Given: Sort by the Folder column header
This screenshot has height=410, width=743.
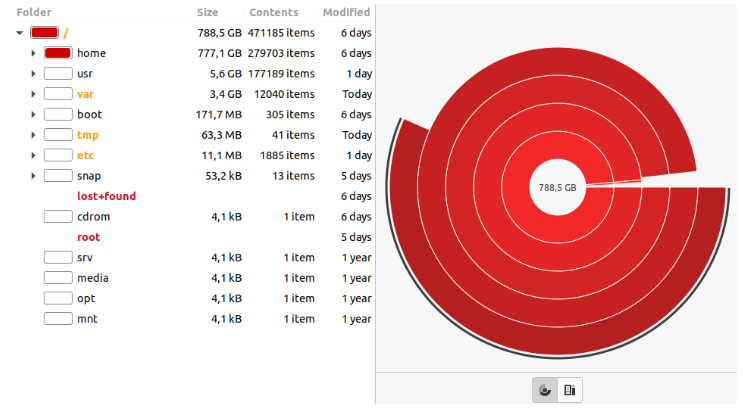Looking at the screenshot, I should coord(34,12).
